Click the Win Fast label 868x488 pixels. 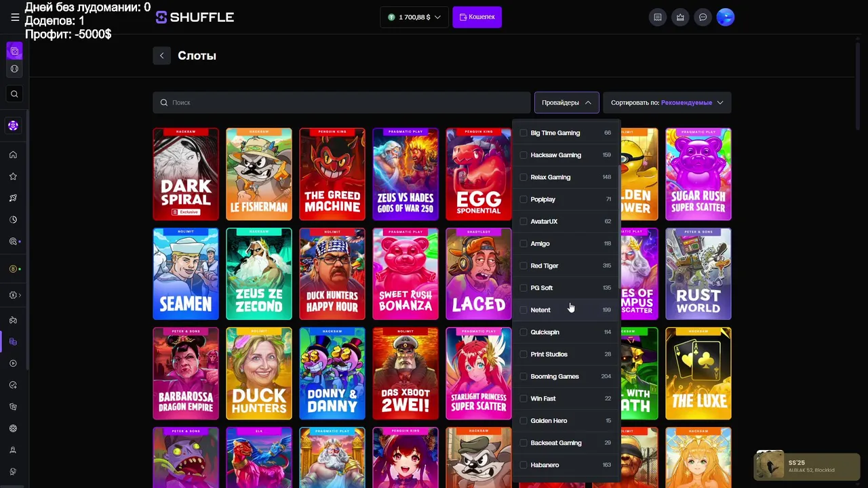click(543, 399)
